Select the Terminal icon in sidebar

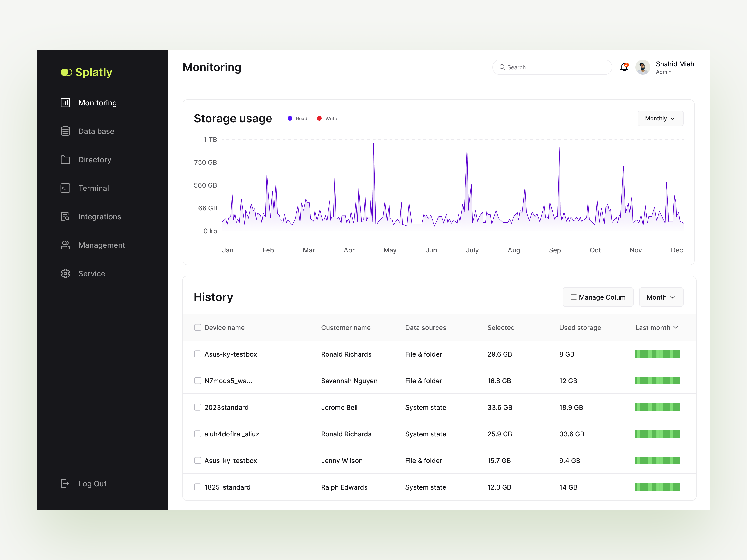[65, 188]
